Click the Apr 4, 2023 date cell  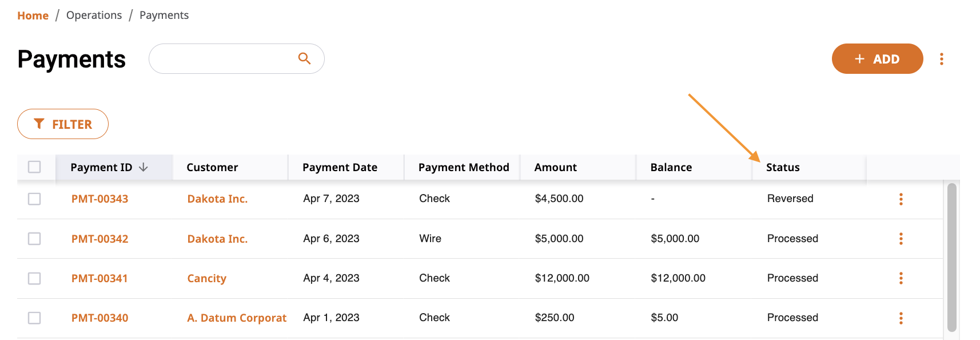pos(331,278)
